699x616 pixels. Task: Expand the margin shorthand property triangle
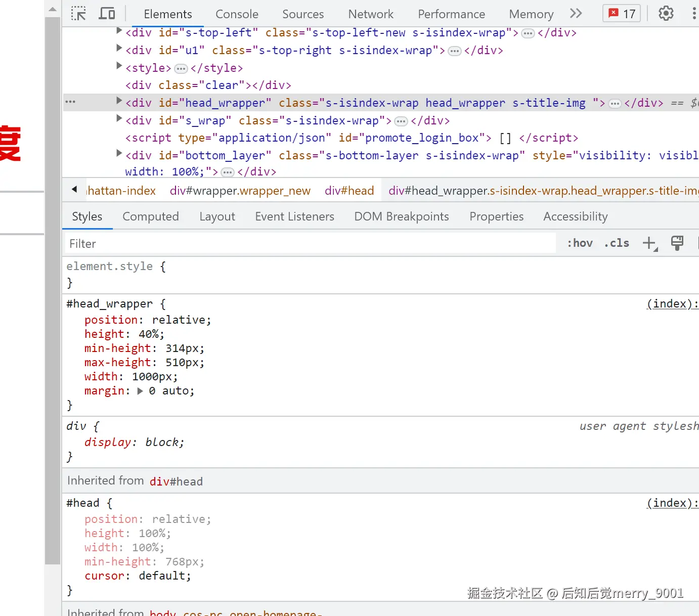pyautogui.click(x=140, y=391)
